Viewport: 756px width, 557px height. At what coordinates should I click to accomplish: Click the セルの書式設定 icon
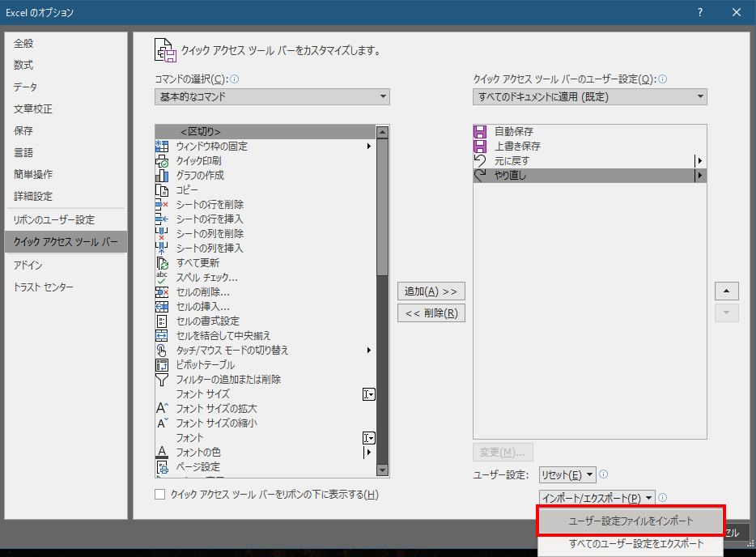pyautogui.click(x=162, y=321)
